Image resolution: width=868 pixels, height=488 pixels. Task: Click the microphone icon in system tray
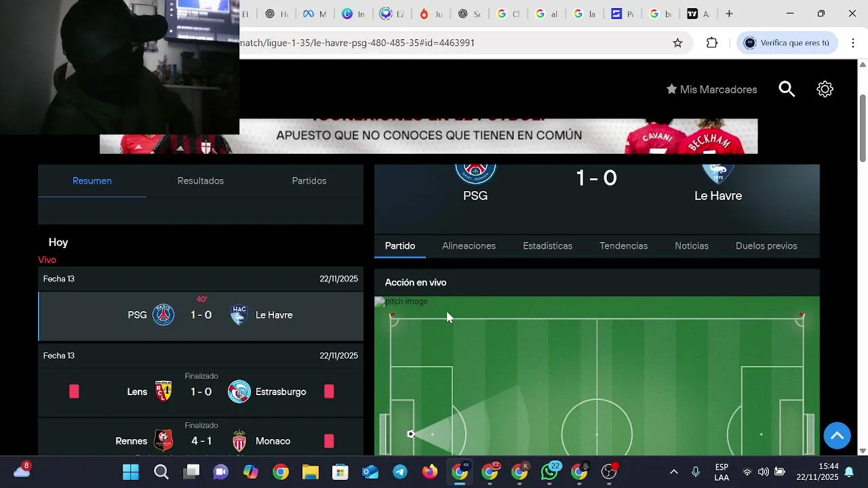pos(695,472)
